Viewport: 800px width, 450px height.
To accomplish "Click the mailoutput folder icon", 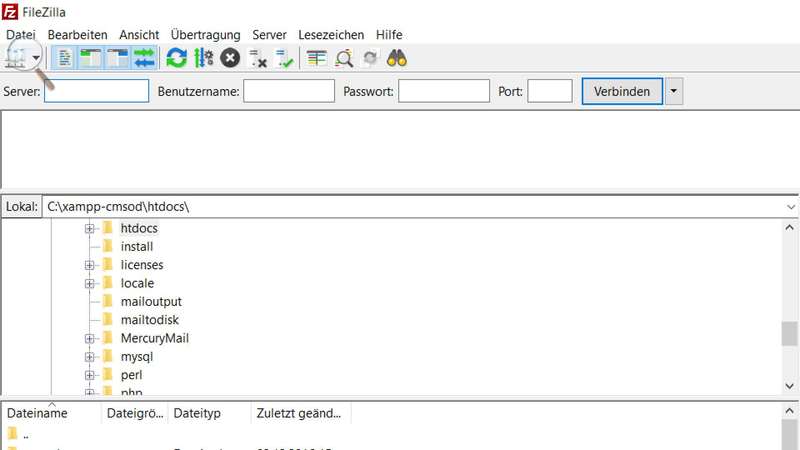I will [x=108, y=301].
